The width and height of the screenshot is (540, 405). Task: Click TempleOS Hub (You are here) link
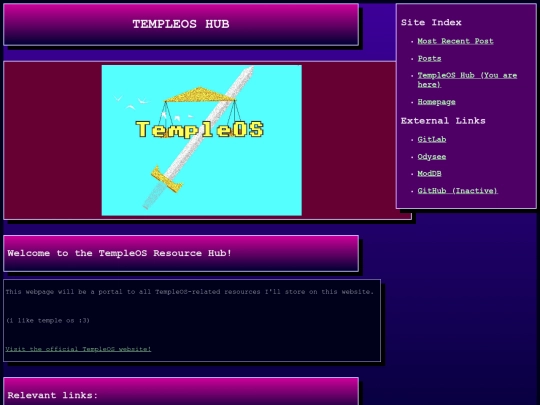pyautogui.click(x=467, y=80)
